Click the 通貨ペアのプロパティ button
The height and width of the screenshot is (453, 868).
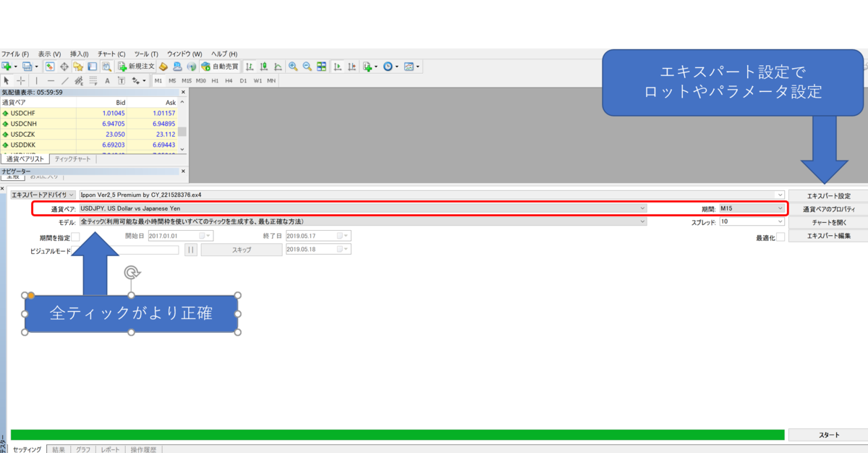[x=828, y=209]
